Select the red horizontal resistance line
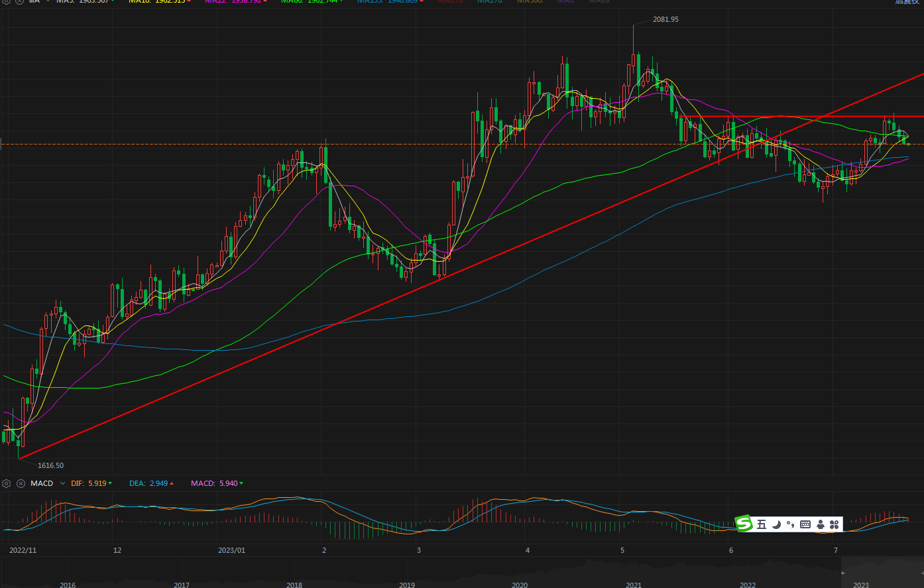924x588 pixels. [802, 116]
